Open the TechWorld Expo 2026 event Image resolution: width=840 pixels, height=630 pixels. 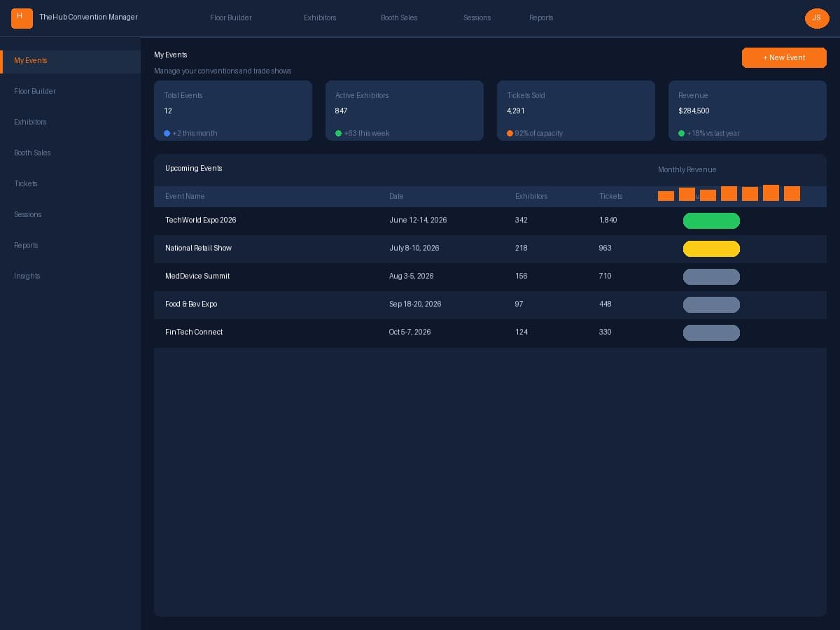pos(201,220)
